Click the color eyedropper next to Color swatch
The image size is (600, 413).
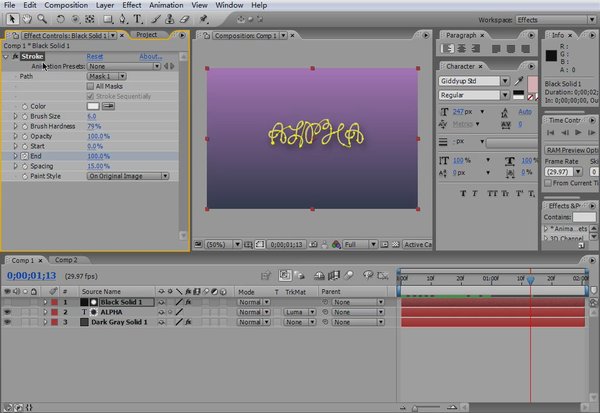[109, 106]
